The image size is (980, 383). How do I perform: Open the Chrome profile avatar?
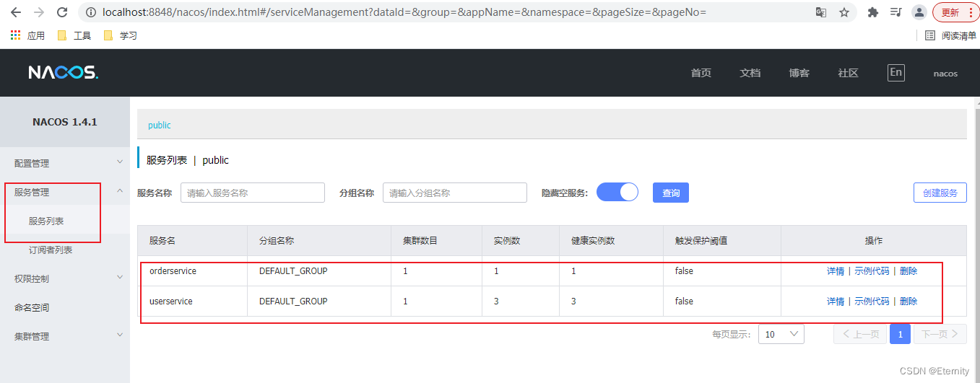tap(919, 12)
